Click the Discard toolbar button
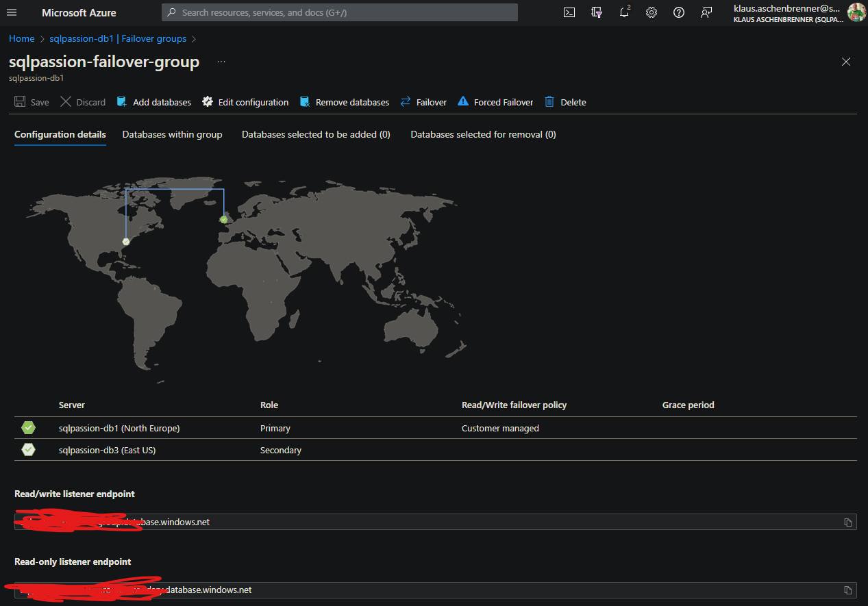This screenshot has width=868, height=606. 83,102
